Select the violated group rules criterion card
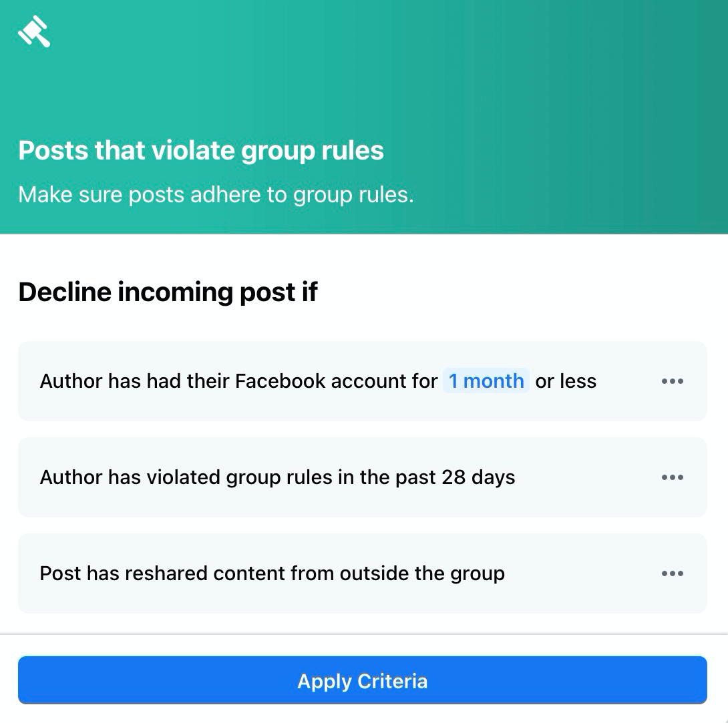This screenshot has height=723, width=728. coord(362,477)
